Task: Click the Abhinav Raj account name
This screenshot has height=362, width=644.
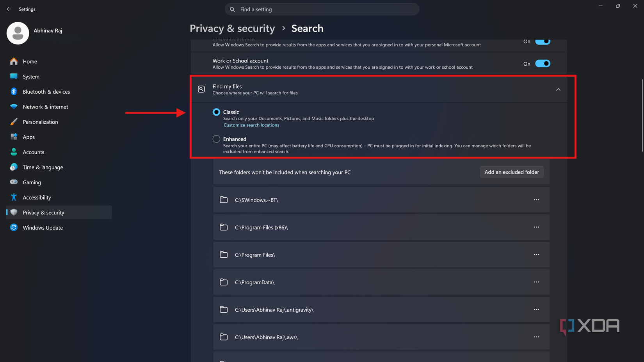Action: click(x=48, y=30)
